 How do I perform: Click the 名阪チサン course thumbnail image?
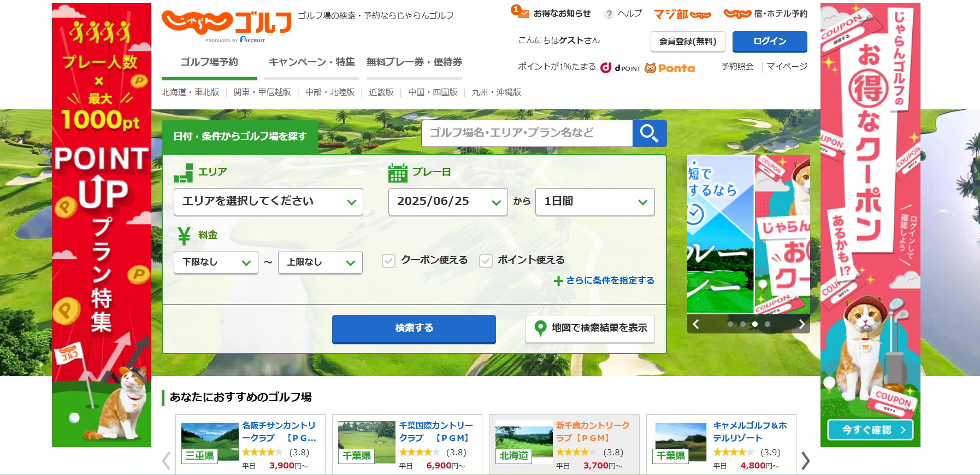210,443
